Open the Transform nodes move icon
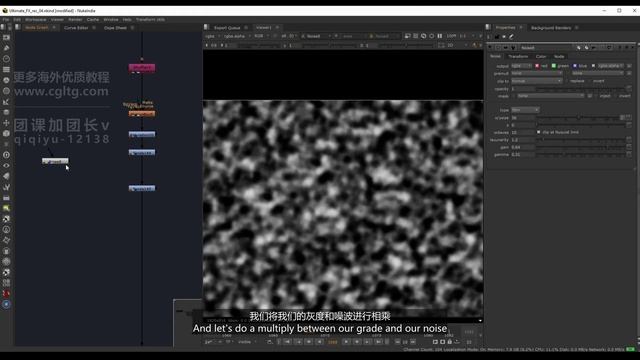 point(6,123)
